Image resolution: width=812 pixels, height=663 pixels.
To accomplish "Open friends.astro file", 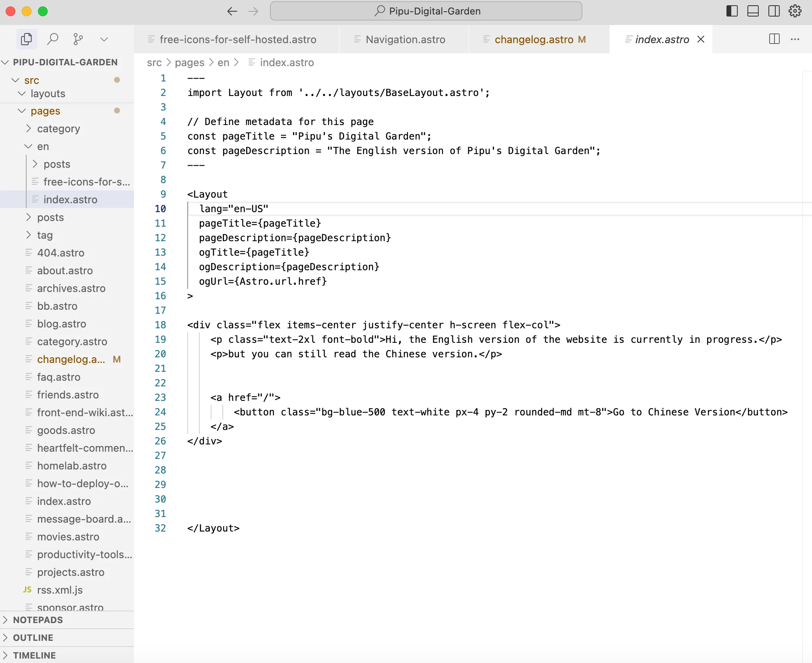I will 67,395.
